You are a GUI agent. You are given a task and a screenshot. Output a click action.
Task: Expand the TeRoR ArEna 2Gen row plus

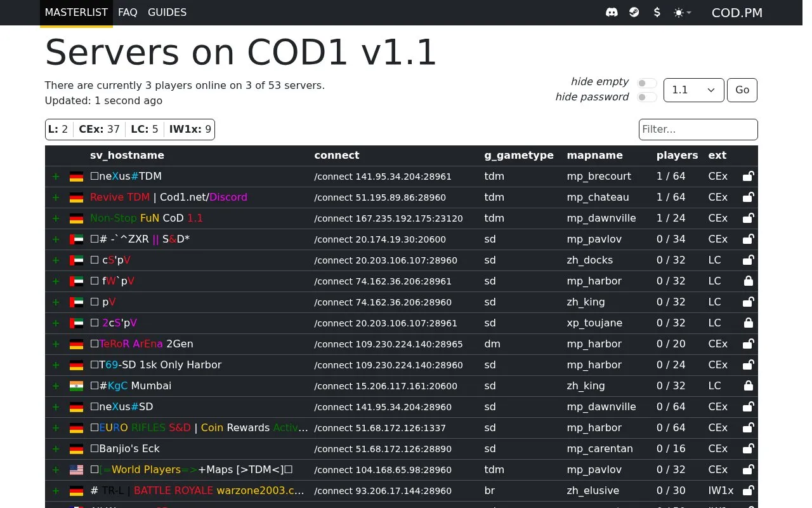pos(56,344)
